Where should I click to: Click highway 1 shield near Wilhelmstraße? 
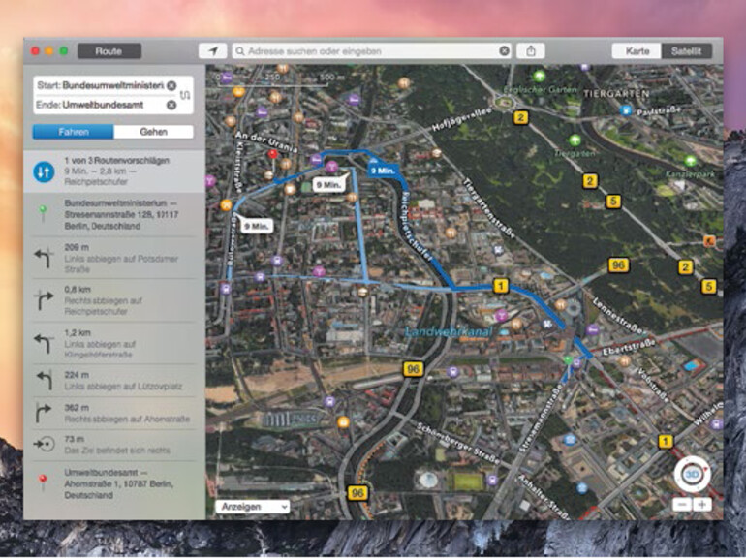pos(666,442)
